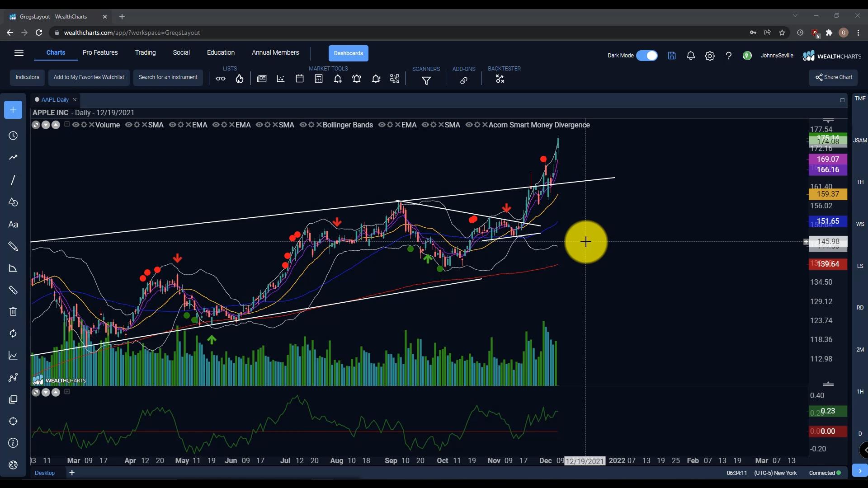Screen dimensions: 868x488
Task: Open the Education menu
Action: (221, 52)
